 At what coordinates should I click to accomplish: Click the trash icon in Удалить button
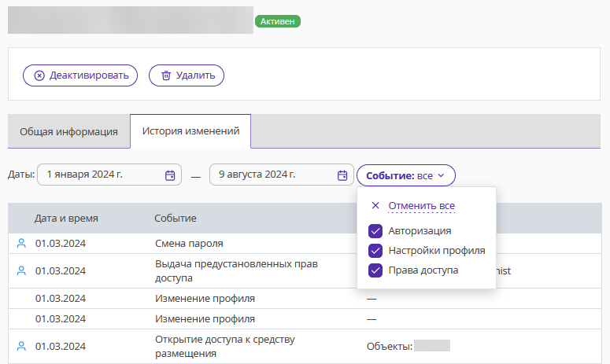166,75
